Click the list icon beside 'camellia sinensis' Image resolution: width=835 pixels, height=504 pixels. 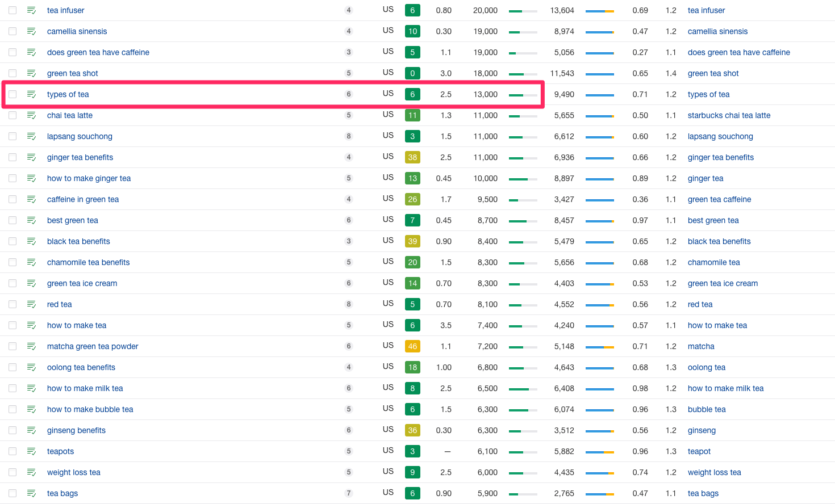tap(32, 31)
